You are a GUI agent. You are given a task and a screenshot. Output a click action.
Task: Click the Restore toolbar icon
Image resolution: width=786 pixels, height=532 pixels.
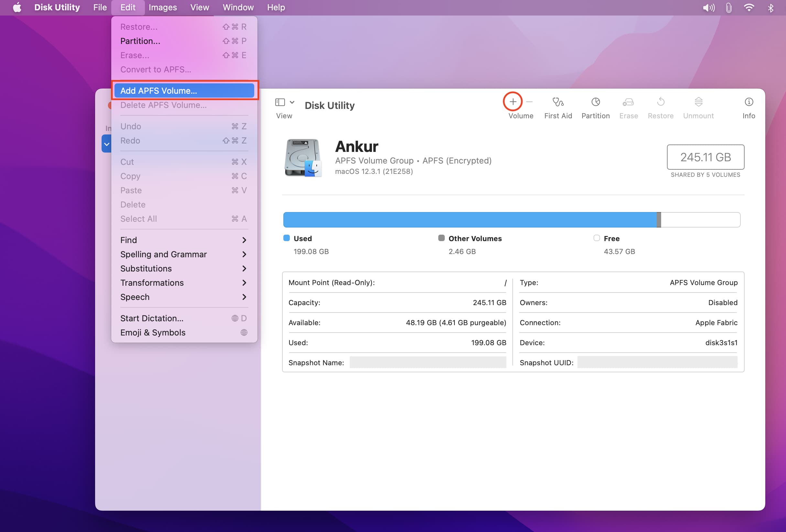click(x=660, y=102)
